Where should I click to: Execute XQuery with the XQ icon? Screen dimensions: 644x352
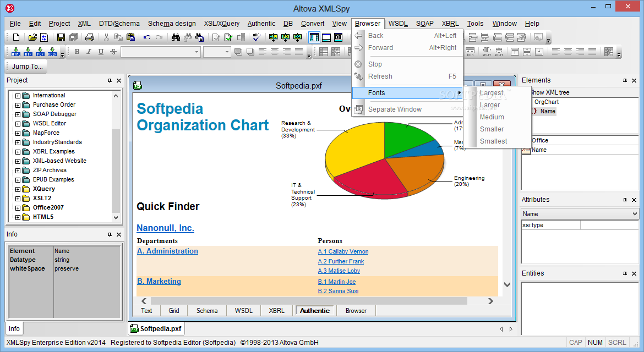pos(298,37)
